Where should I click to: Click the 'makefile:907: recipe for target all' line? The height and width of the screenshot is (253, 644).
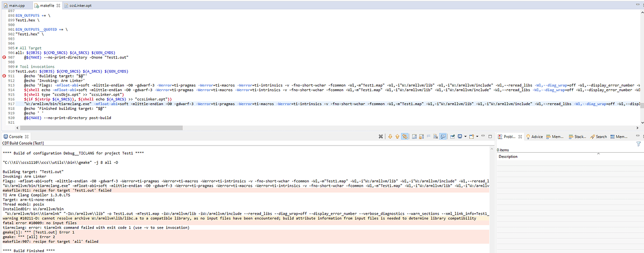coord(50,241)
